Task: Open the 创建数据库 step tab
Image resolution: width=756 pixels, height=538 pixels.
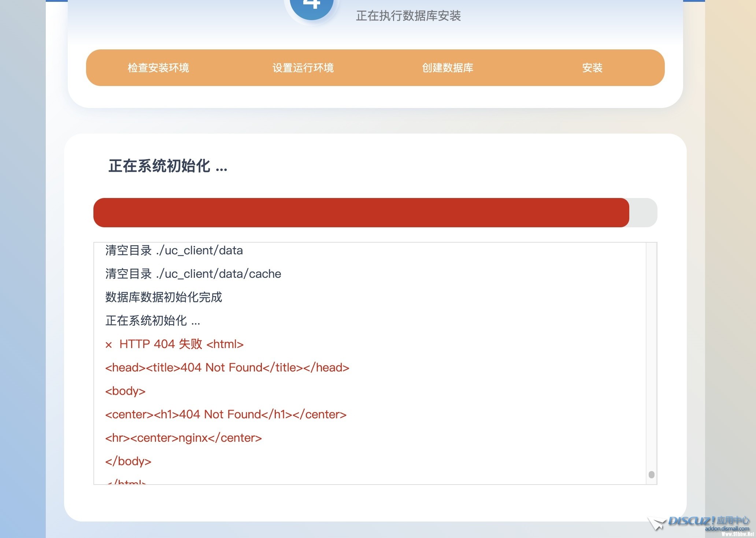Action: pos(448,68)
